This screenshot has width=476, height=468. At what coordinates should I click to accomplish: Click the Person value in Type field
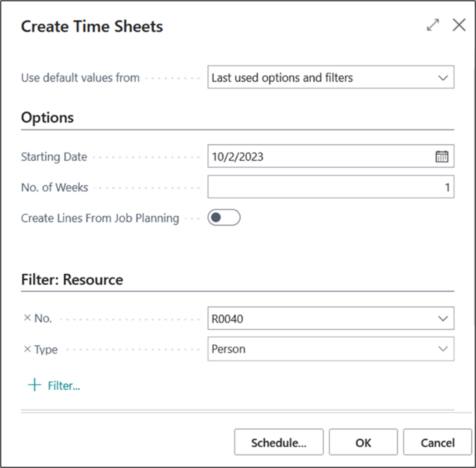228,349
